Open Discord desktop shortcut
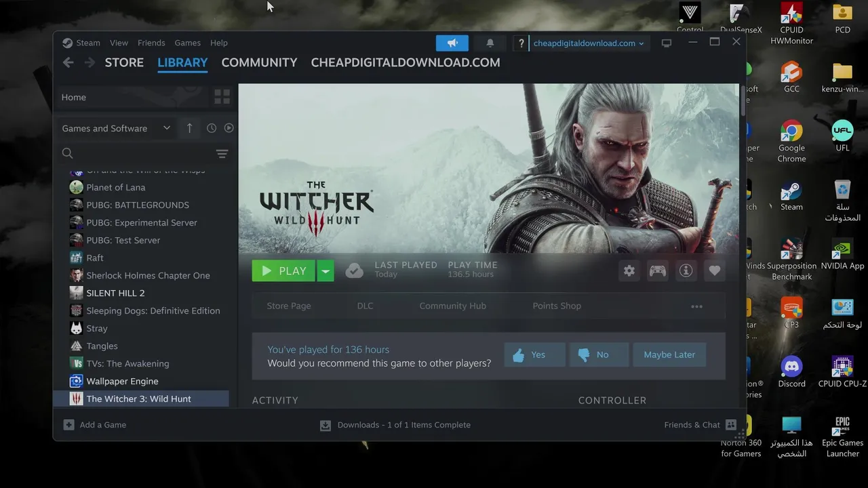 tap(791, 372)
